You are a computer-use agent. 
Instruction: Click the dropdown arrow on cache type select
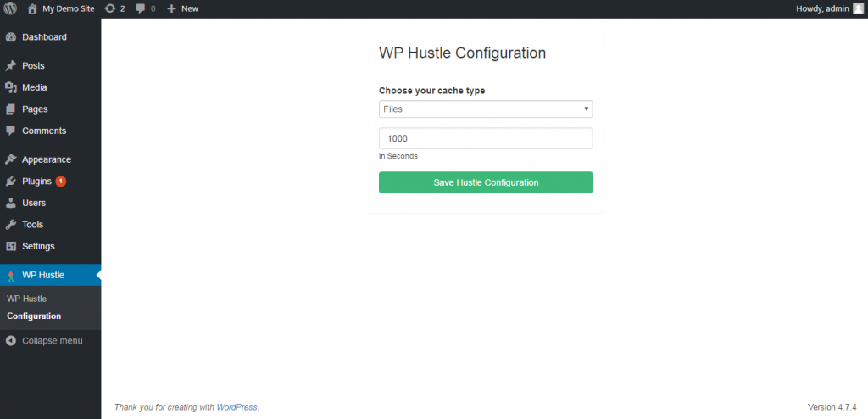coord(587,109)
